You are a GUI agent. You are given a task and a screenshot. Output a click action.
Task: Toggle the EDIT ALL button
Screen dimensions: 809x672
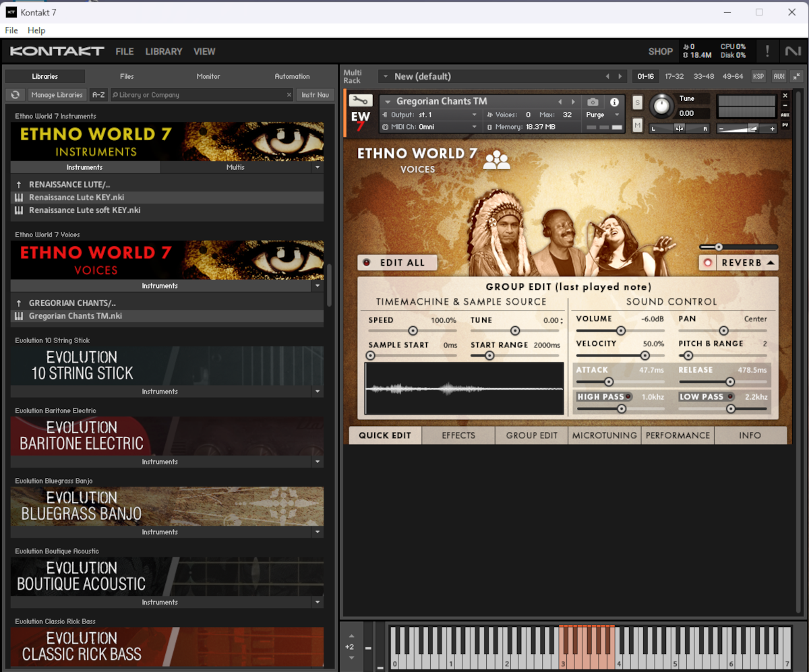pyautogui.click(x=397, y=263)
